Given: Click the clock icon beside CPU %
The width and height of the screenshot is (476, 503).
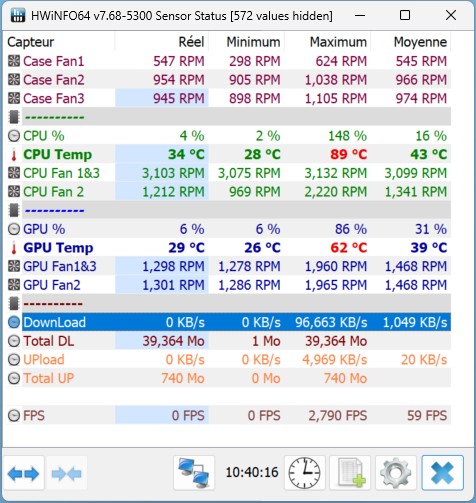Looking at the screenshot, I should point(14,136).
